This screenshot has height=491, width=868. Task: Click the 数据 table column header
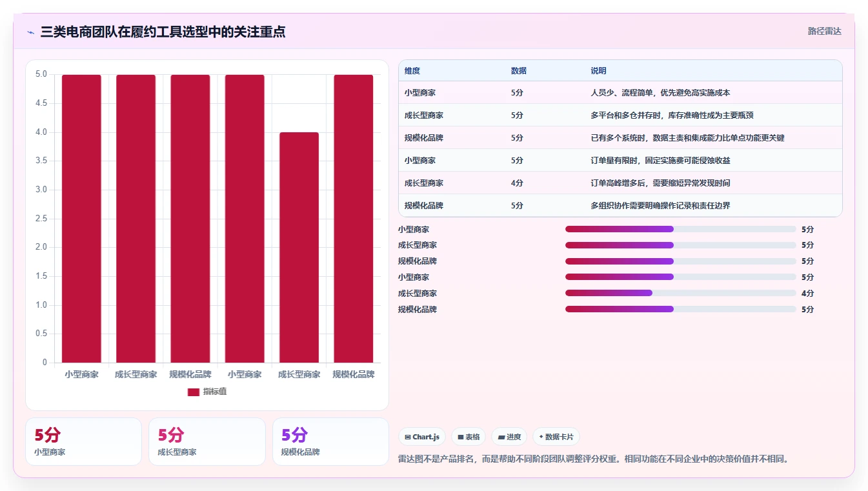pyautogui.click(x=519, y=71)
